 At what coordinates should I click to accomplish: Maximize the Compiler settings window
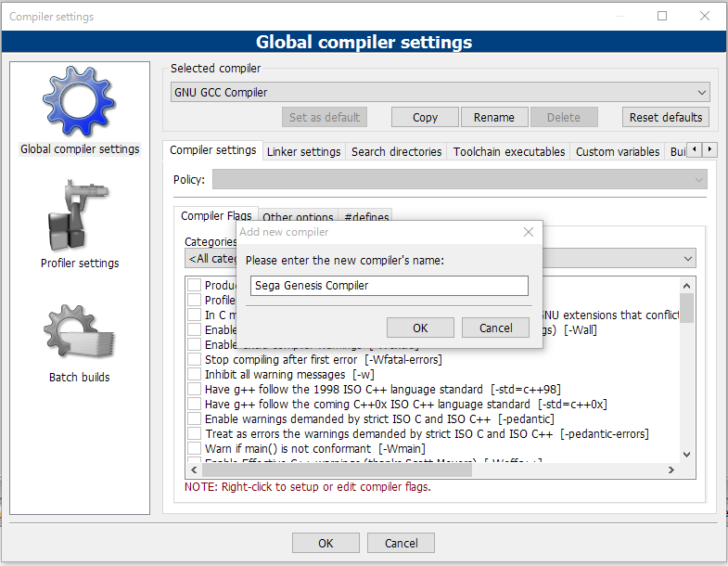click(662, 16)
